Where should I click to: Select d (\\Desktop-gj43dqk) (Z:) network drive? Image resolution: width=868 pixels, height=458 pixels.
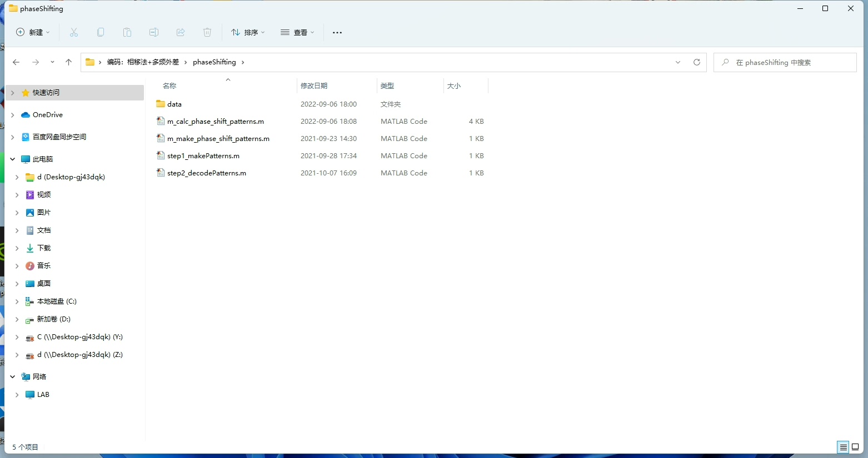click(x=80, y=355)
